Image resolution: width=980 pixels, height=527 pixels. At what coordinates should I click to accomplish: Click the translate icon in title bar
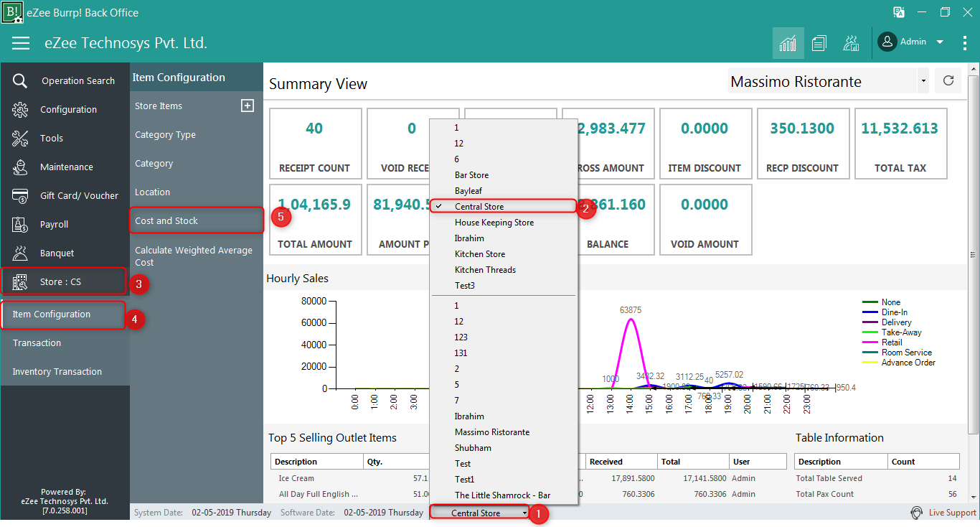898,12
